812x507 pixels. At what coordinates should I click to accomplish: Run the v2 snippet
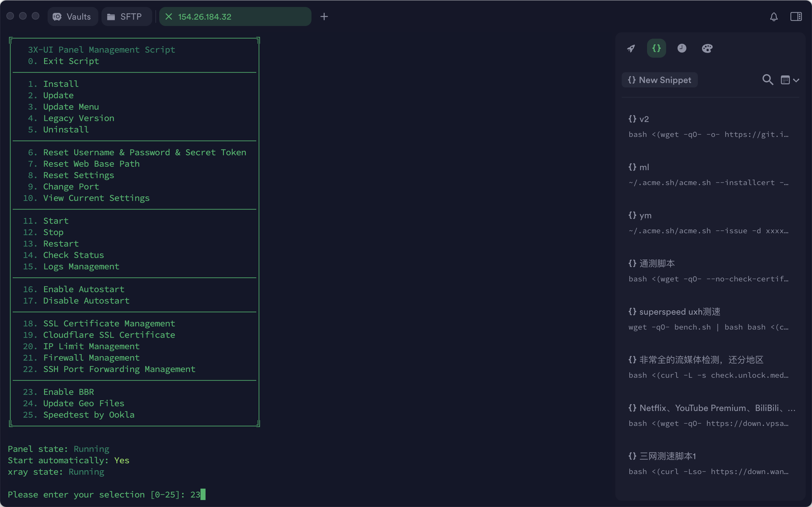(x=708, y=127)
